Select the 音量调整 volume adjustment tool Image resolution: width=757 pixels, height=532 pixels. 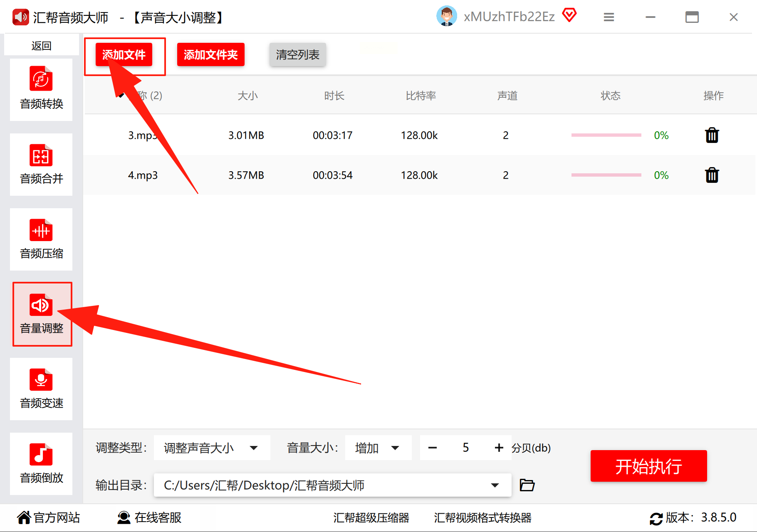42,314
